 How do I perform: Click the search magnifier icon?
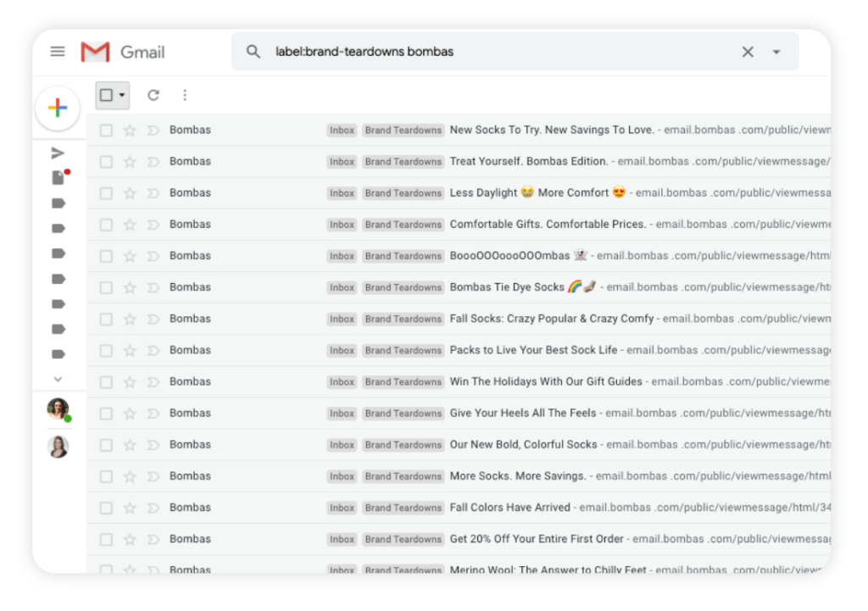tap(253, 52)
